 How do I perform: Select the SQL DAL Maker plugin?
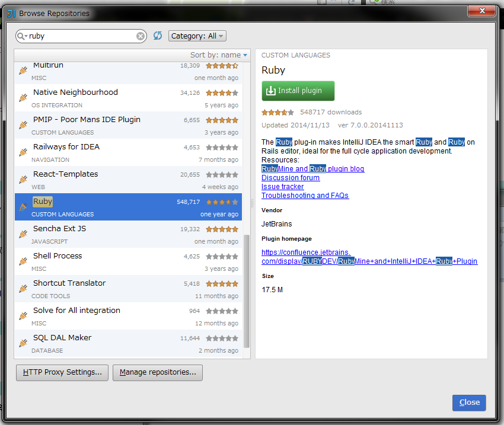[x=128, y=343]
